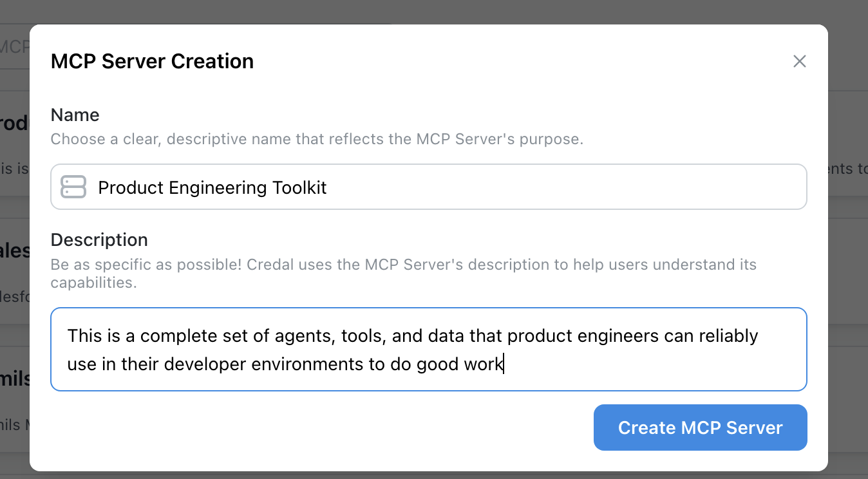Click the Name field helper text
Image resolution: width=868 pixels, height=479 pixels.
(317, 139)
